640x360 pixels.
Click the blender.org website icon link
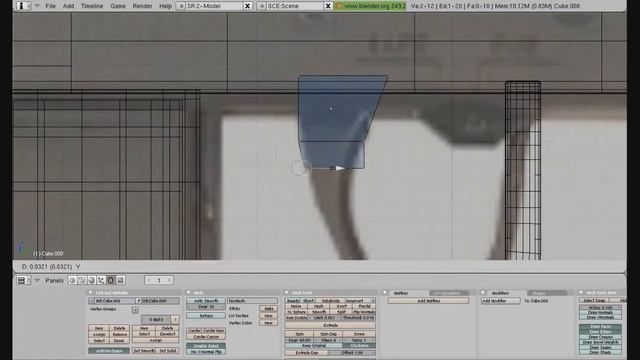point(338,6)
